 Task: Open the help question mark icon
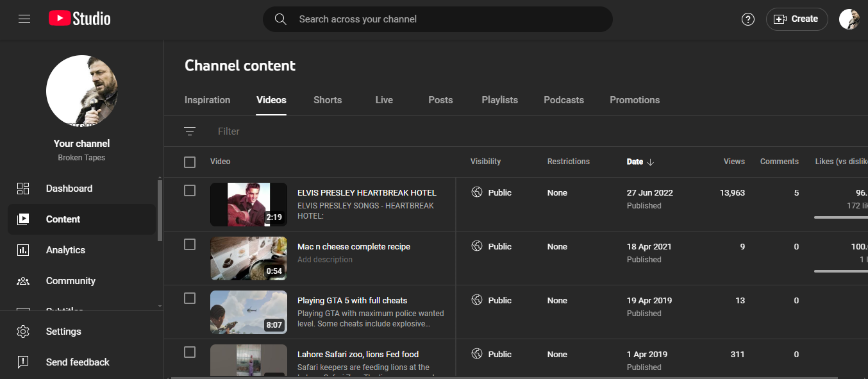tap(747, 19)
